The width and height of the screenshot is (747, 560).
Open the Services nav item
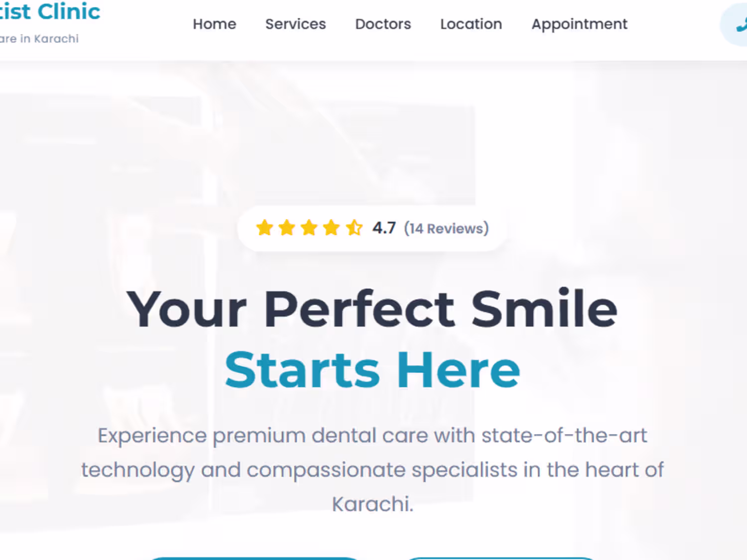[296, 24]
